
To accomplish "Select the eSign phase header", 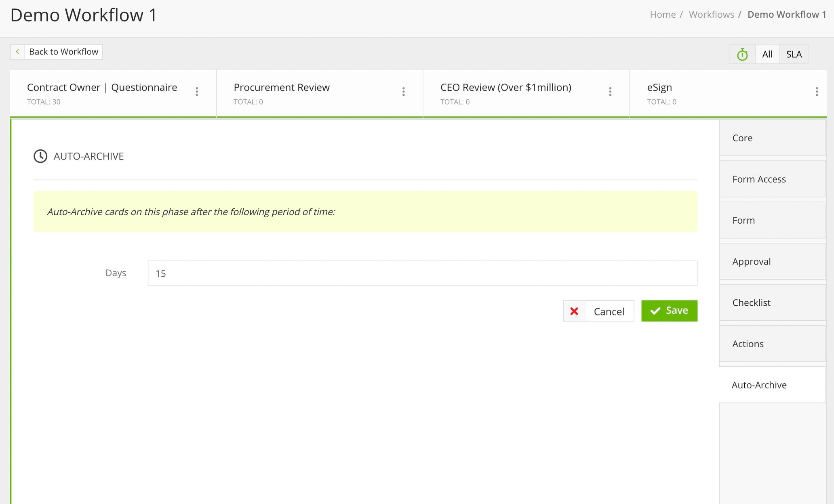I will coord(659,87).
